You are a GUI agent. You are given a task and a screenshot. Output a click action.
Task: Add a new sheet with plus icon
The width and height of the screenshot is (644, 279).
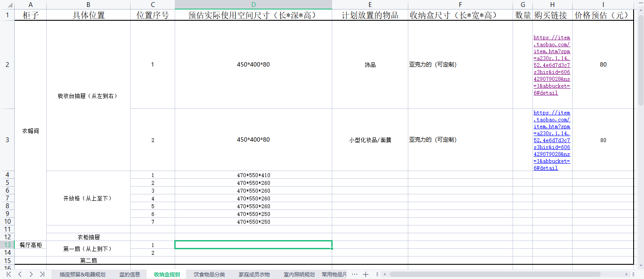click(x=365, y=274)
